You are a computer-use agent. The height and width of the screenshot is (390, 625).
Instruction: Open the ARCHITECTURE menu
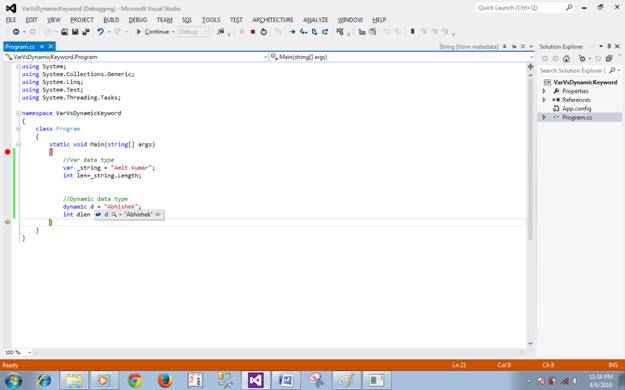pyautogui.click(x=273, y=20)
